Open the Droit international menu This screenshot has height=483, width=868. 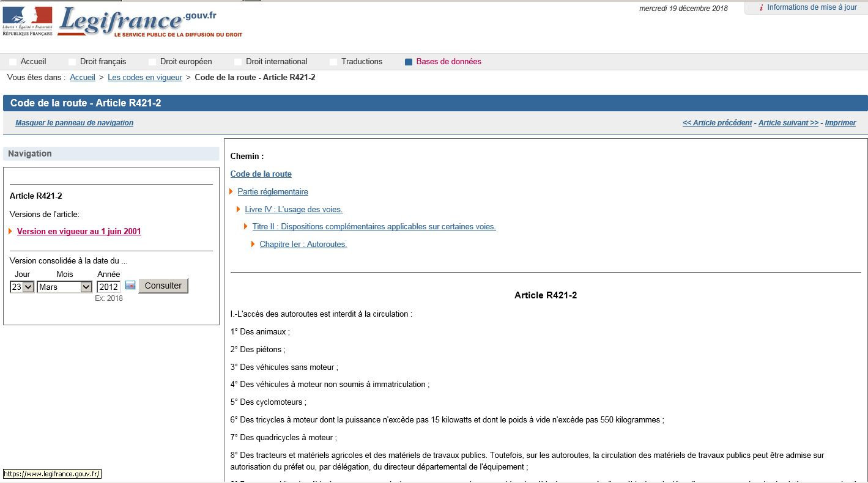click(276, 62)
